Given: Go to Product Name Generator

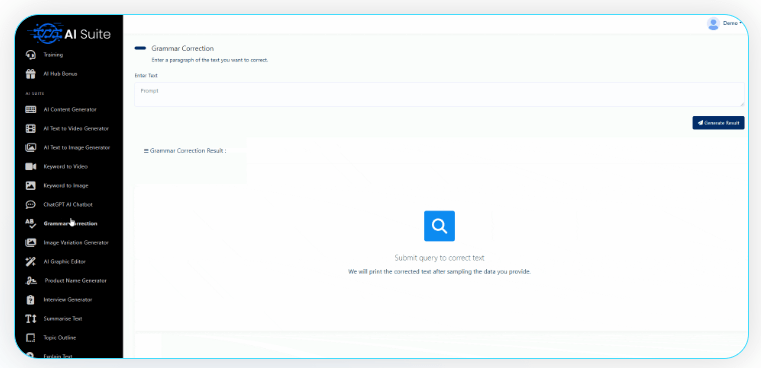Looking at the screenshot, I should [x=76, y=281].
